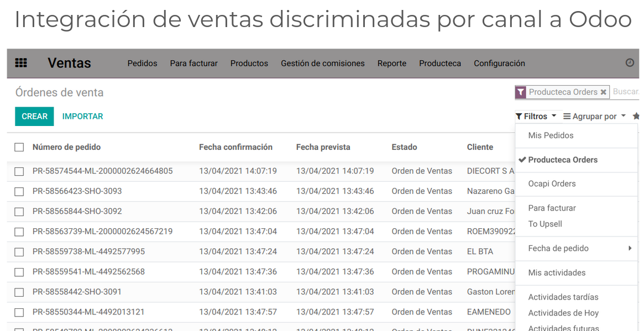Click the Ventas app title
Viewport: 644px width, 331px height.
70,63
